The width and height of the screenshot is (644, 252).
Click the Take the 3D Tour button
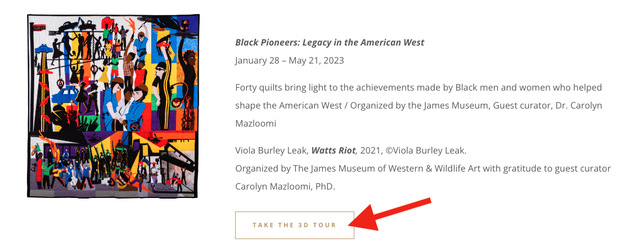point(294,225)
